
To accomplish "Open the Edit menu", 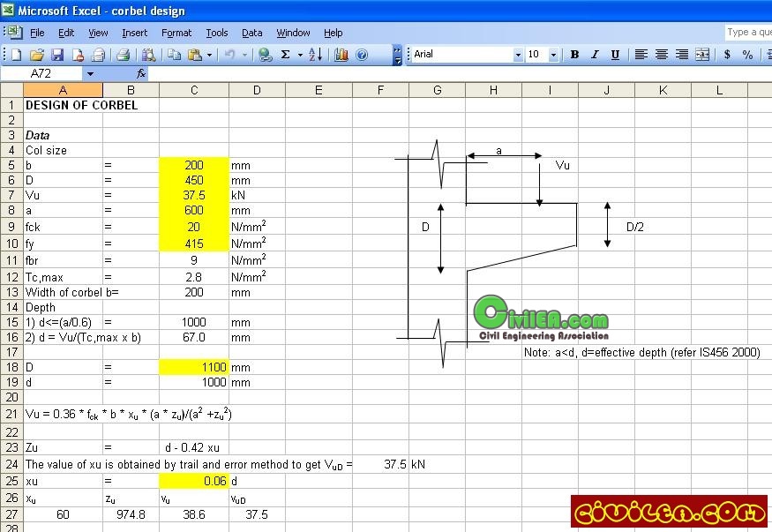I will 66,33.
